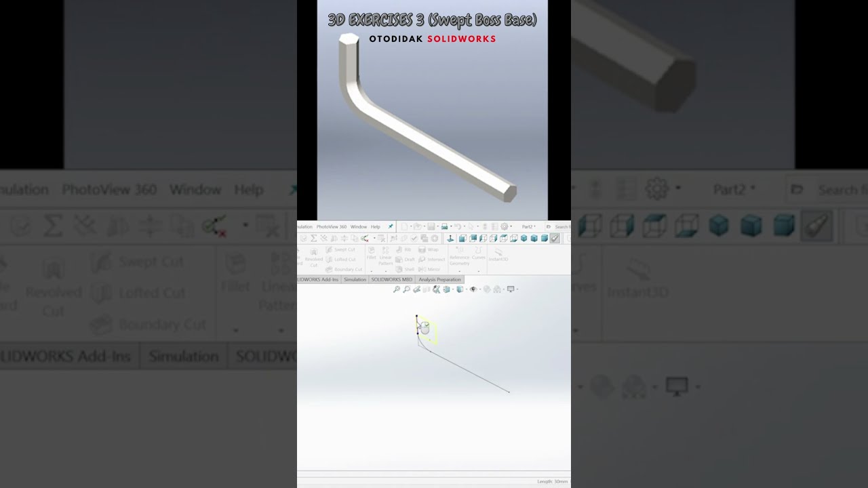
Task: Open the Window menu in SolidWorks
Action: coord(359,226)
